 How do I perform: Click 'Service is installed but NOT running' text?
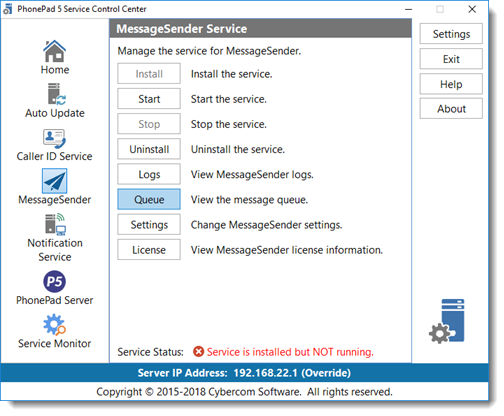[290, 352]
